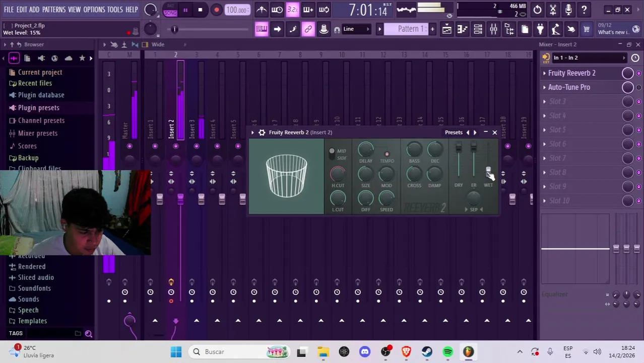Open the Windows Start button
The width and height of the screenshot is (644, 363).
[x=176, y=352]
